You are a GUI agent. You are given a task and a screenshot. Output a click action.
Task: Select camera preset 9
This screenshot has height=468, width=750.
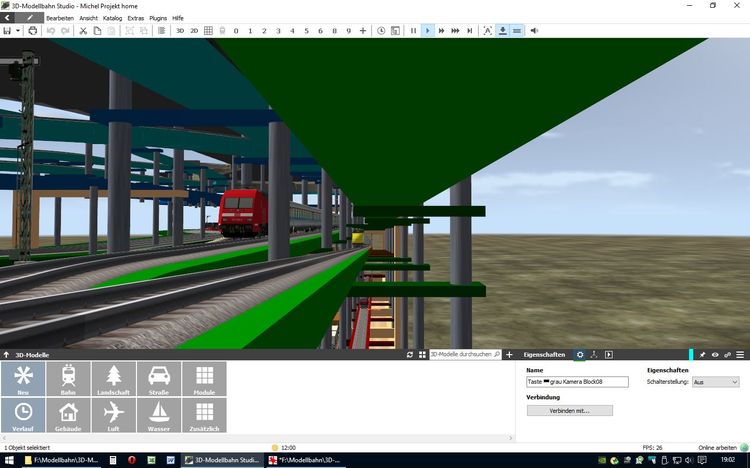[349, 31]
